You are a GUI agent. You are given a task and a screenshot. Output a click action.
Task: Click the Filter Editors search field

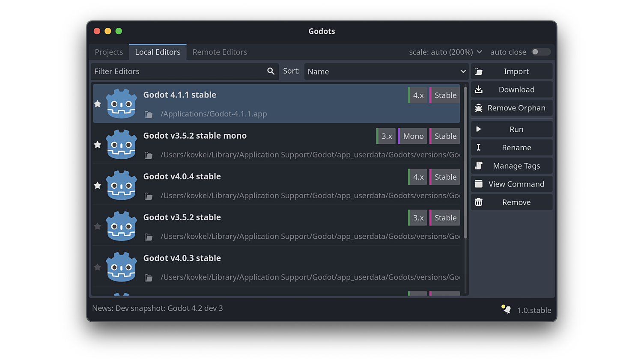pos(185,71)
